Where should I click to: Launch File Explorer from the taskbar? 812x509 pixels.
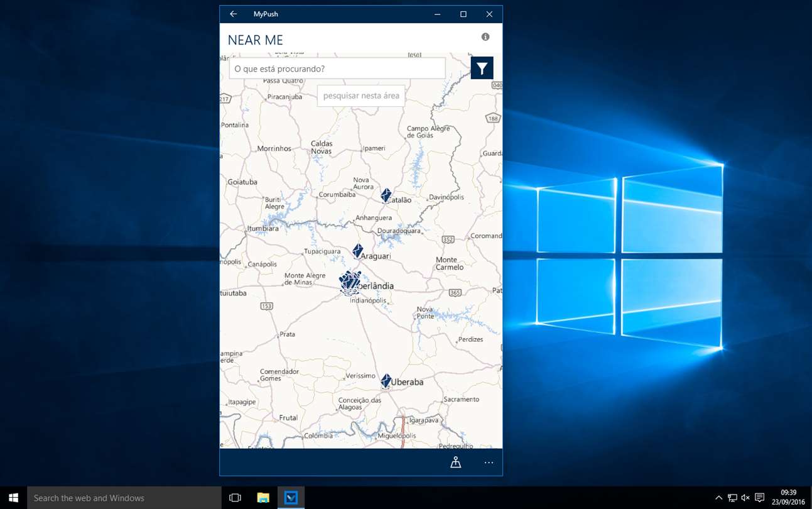(263, 498)
